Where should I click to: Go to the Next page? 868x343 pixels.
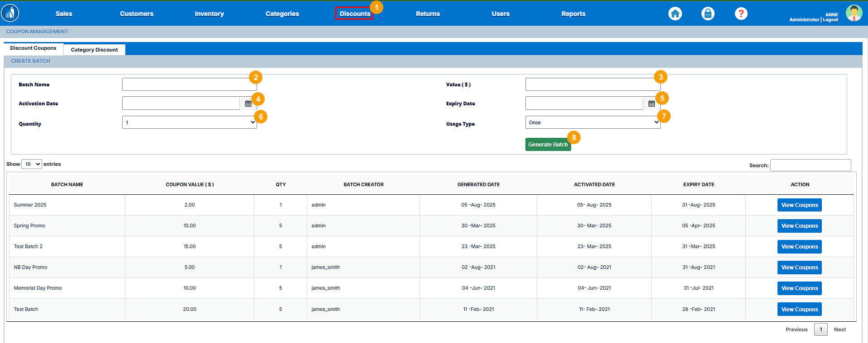[839, 329]
